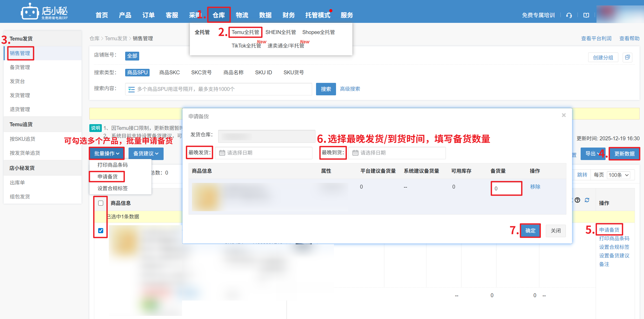Expand the 批量操作 dropdown button
This screenshot has height=319, width=644.
tap(106, 154)
